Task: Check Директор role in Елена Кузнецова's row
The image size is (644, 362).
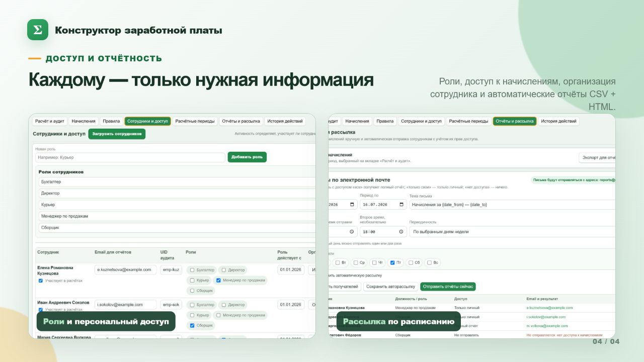Action: tap(224, 270)
